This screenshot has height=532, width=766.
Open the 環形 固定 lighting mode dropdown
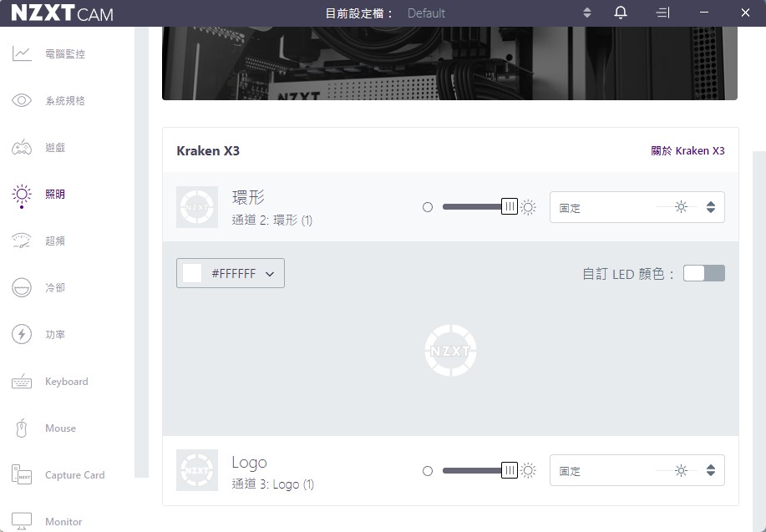637,207
